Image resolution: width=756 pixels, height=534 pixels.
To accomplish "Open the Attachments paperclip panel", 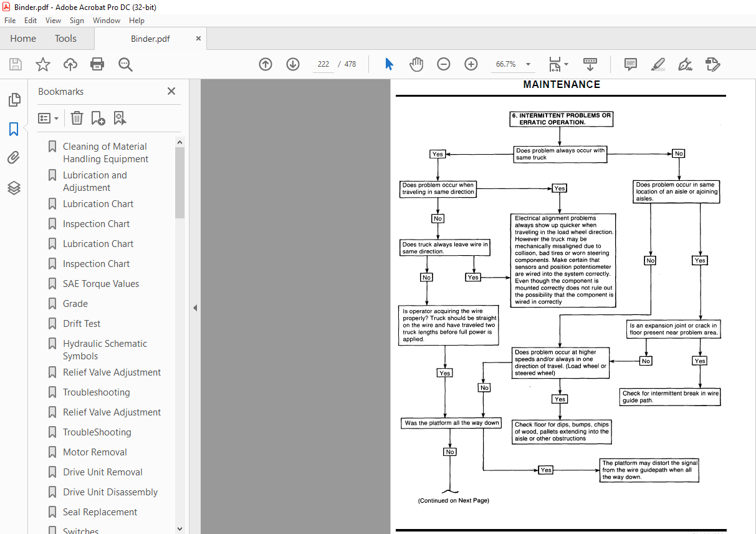I will 14,158.
